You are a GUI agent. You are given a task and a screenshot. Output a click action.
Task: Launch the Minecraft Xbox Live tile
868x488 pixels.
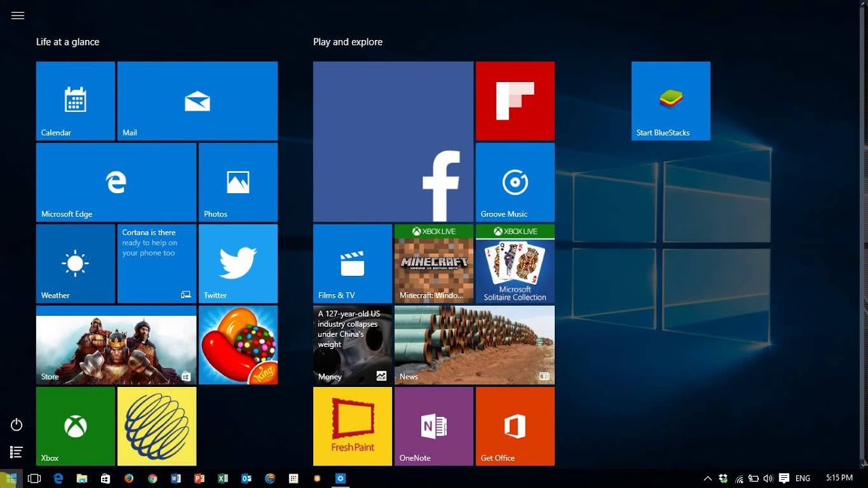coord(434,264)
